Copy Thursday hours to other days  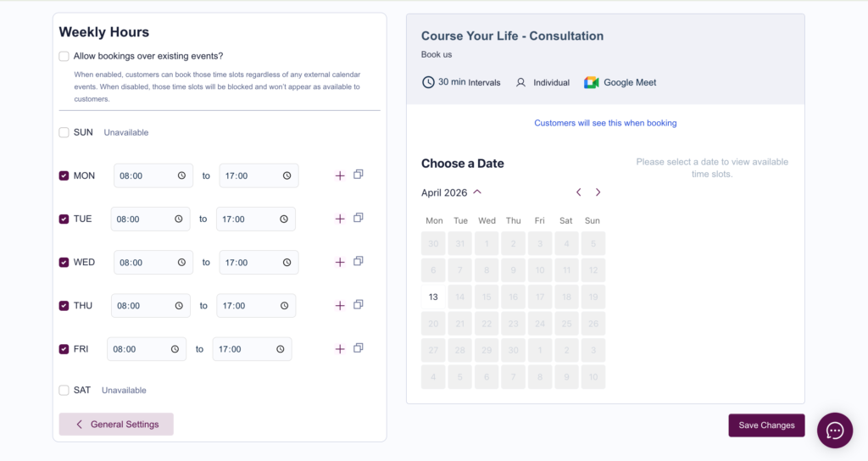click(359, 304)
